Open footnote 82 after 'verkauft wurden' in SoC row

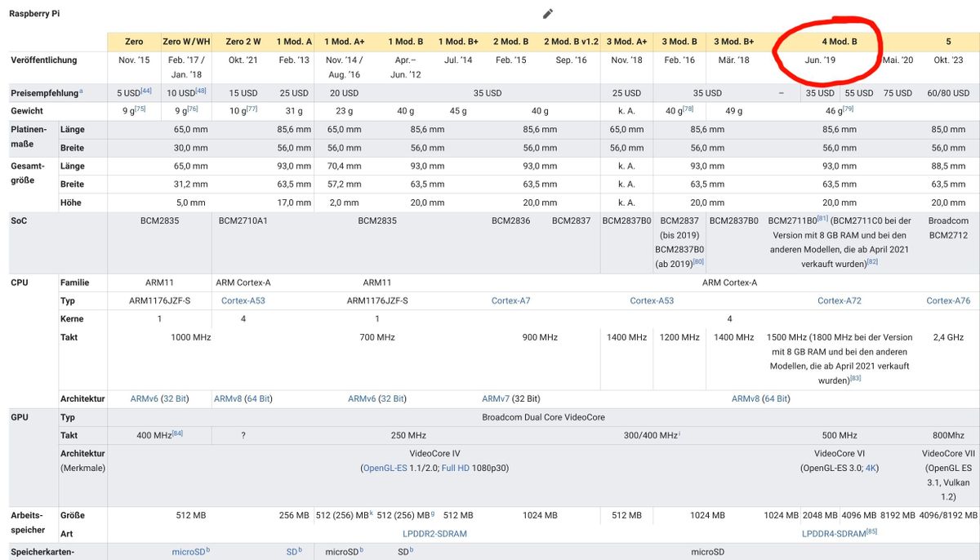tap(872, 261)
